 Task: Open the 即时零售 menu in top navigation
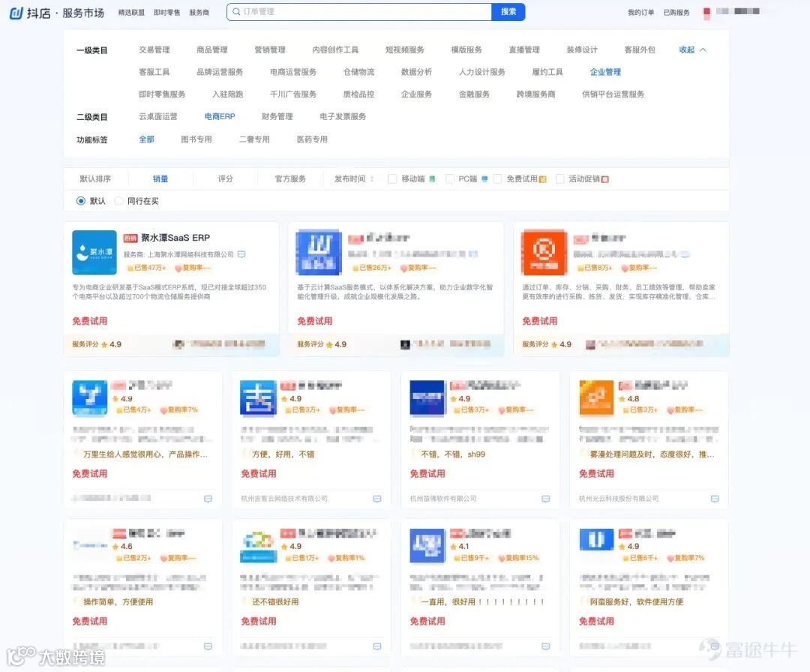click(165, 11)
